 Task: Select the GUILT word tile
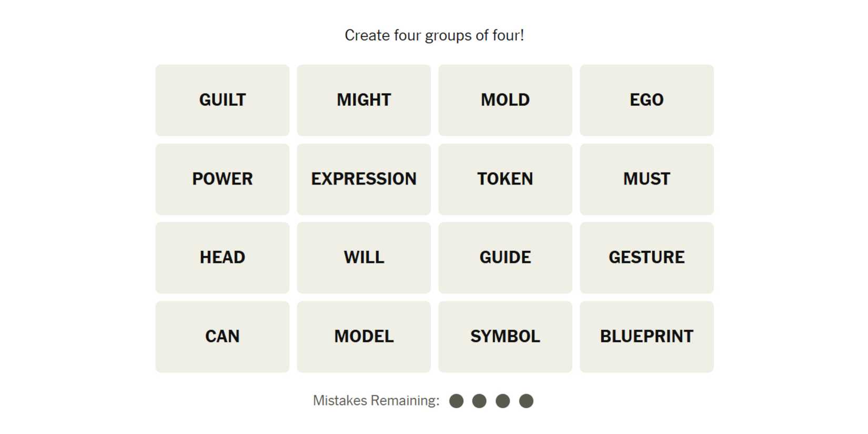point(222,100)
